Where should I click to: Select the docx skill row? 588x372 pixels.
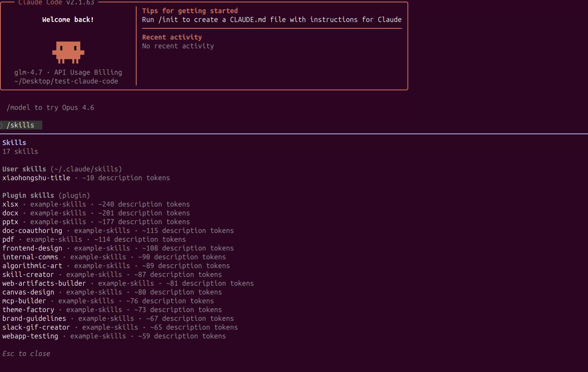point(96,213)
